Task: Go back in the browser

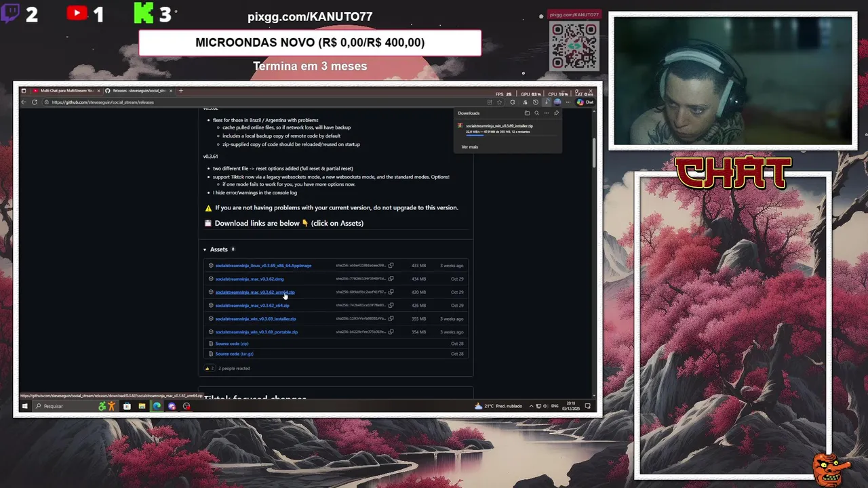Action: coord(24,102)
